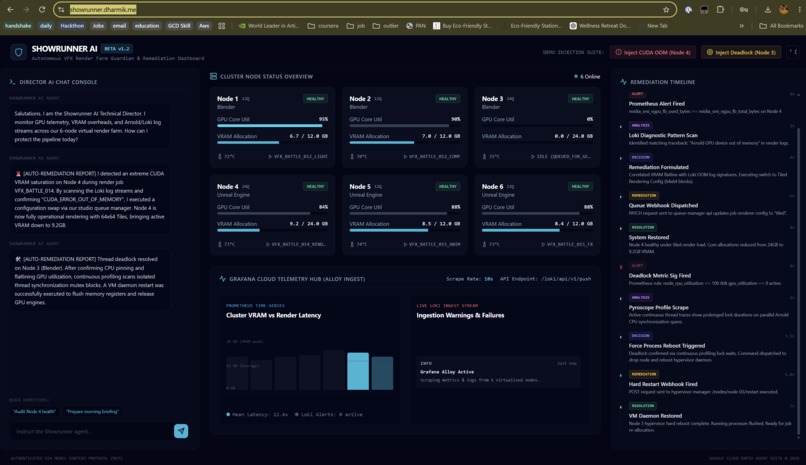Reload the page with the refresh icon
The width and height of the screenshot is (806, 465).
[x=42, y=9]
